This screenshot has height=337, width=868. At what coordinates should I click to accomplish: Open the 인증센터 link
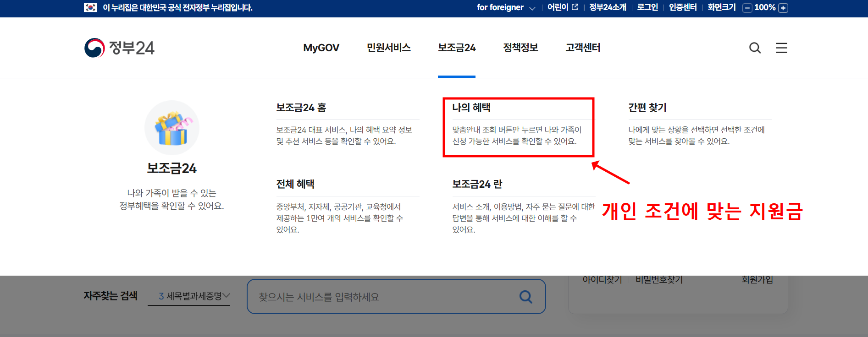click(683, 7)
